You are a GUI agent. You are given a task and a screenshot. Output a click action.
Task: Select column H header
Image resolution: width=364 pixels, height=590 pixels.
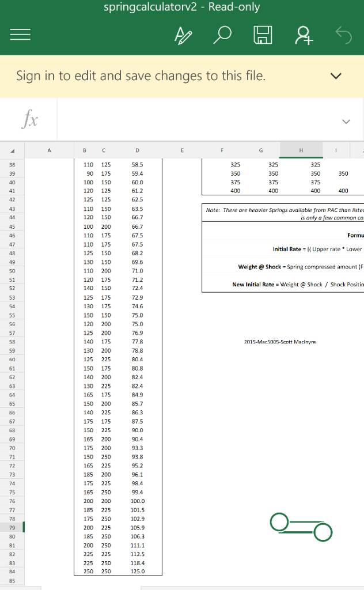tap(300, 150)
